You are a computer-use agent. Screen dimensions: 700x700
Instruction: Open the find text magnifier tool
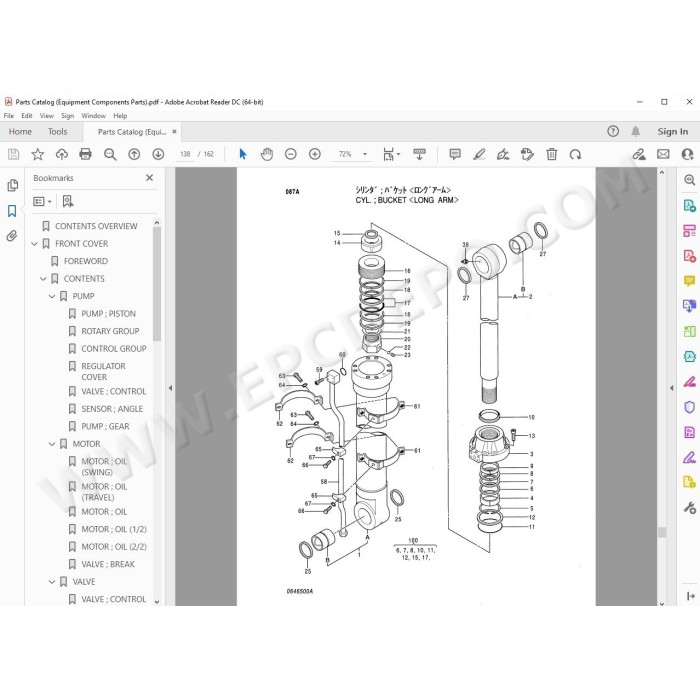[110, 154]
